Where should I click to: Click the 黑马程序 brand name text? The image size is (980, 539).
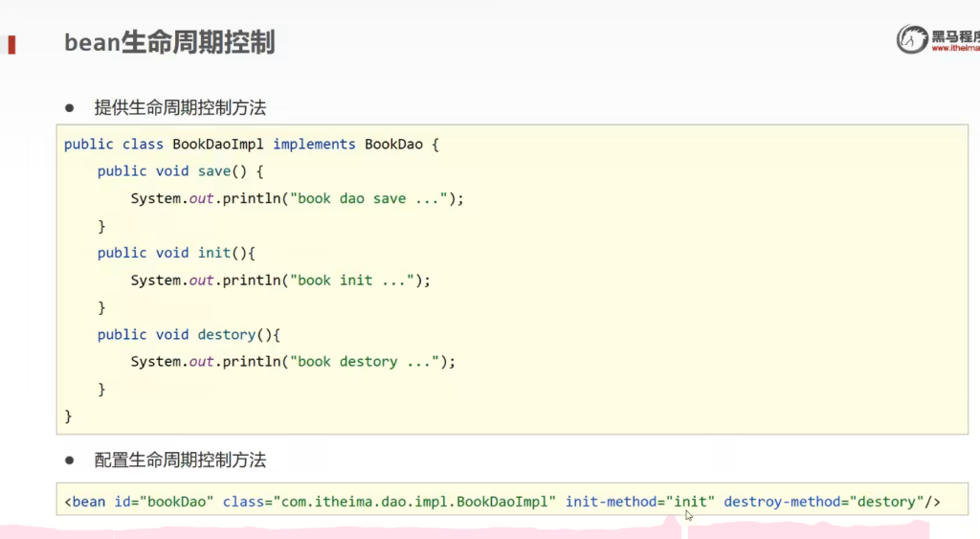pyautogui.click(x=955, y=36)
